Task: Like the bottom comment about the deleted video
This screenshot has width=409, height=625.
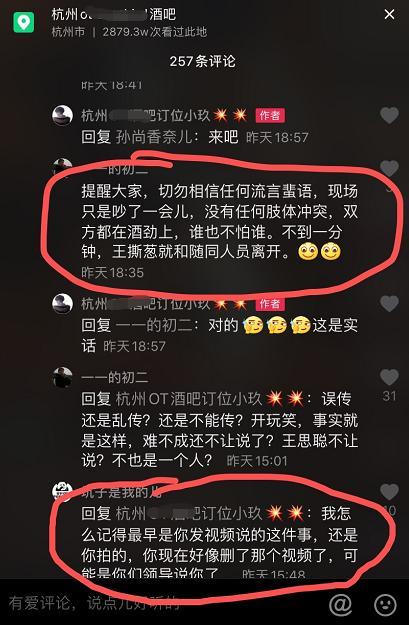Action: pyautogui.click(x=389, y=492)
